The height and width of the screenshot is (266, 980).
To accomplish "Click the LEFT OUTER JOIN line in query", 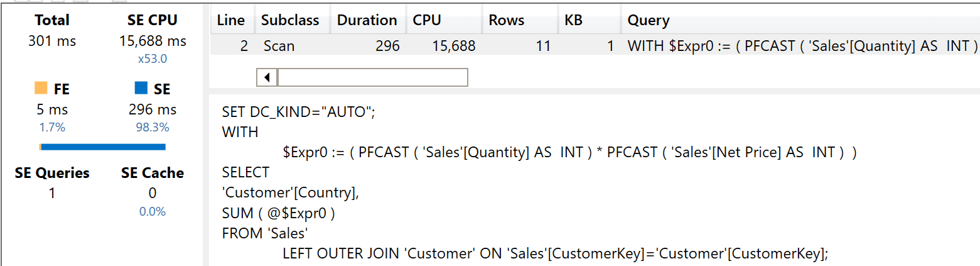I will click(x=556, y=253).
